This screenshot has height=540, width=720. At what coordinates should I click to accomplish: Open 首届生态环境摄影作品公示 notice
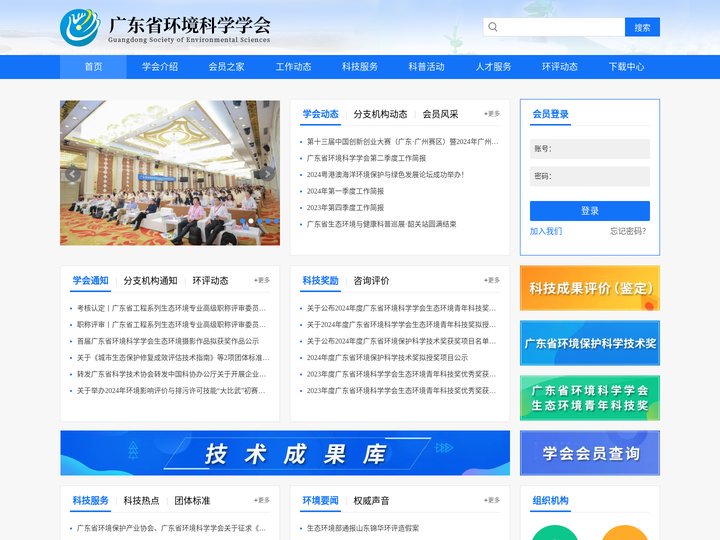pos(168,341)
